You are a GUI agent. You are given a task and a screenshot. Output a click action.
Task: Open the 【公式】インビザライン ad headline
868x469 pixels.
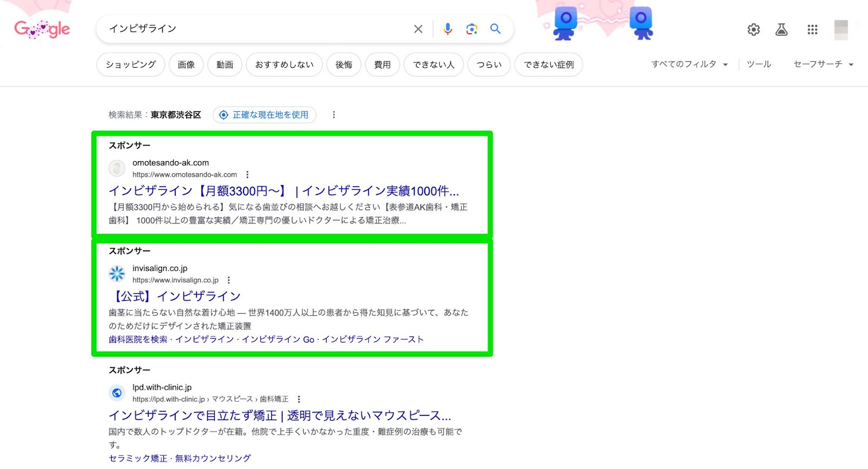[175, 296]
